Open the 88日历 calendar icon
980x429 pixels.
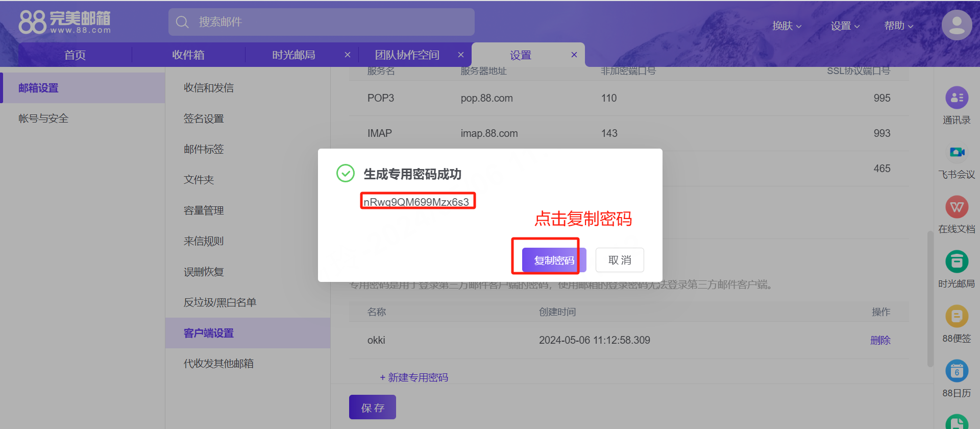(x=957, y=371)
